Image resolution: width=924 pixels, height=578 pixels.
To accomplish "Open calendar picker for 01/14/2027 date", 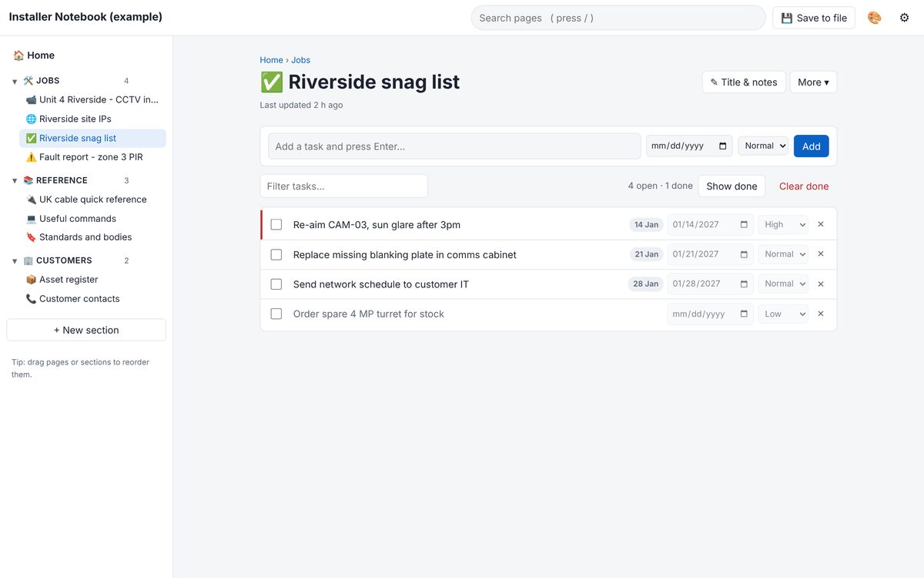I will tap(744, 224).
